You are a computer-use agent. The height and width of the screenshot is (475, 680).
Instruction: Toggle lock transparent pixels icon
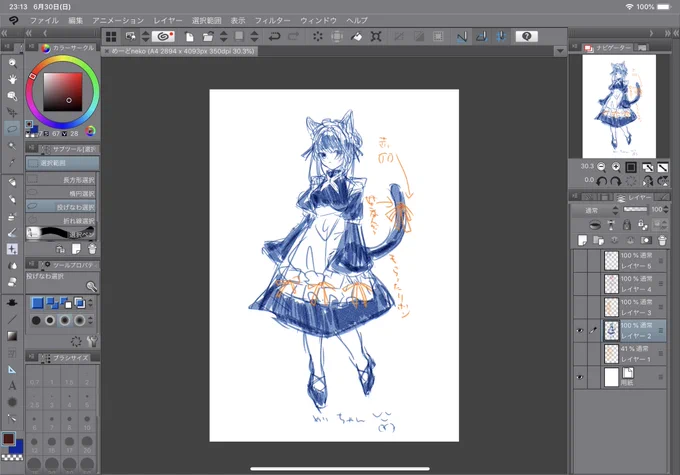[642, 225]
